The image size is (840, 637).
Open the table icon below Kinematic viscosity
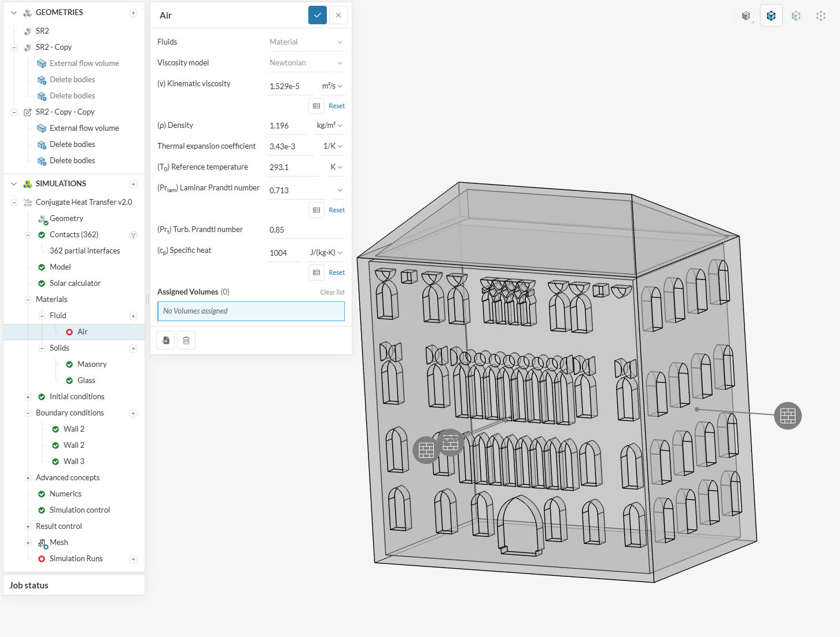(x=316, y=106)
